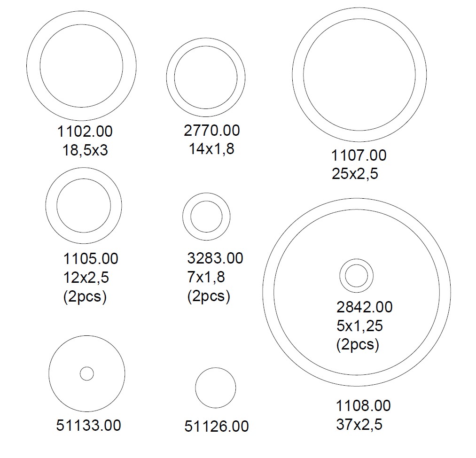The width and height of the screenshot is (476, 458).
Task: Select the part number 1108.00 text
Action: tap(363, 405)
